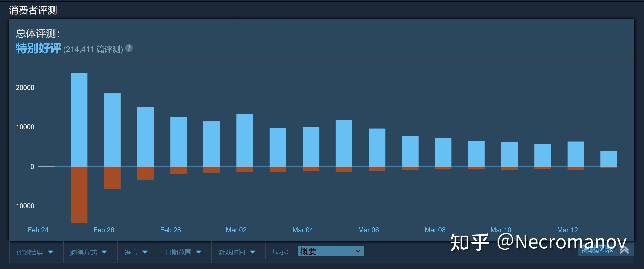Viewport: 644px width, 269px height.
Task: Click the Mar 06 axis label
Action: coord(368,230)
